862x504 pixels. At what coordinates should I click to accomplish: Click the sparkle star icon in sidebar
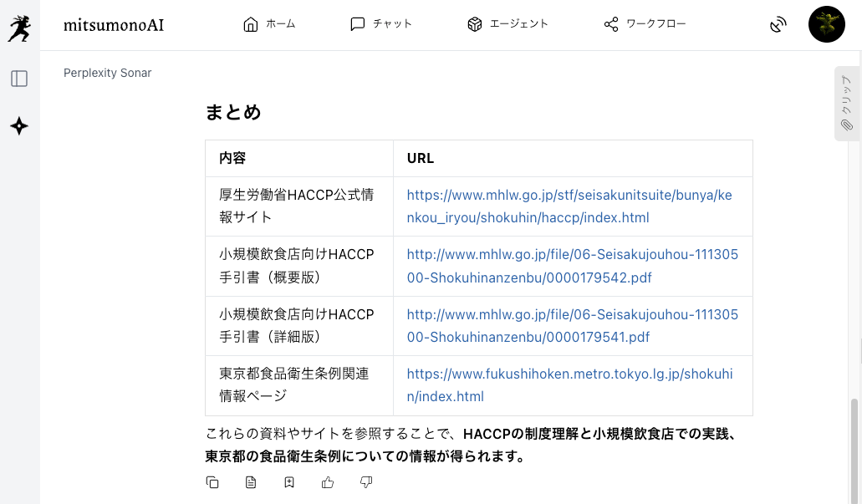pyautogui.click(x=19, y=126)
